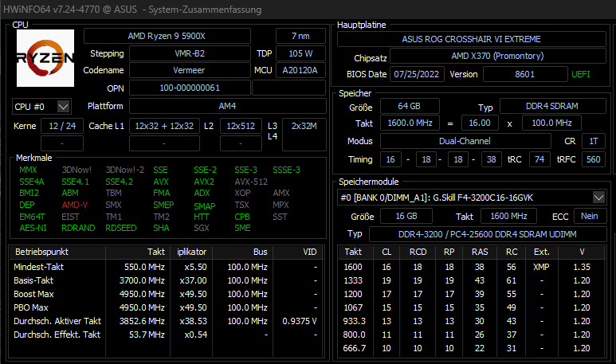The image size is (616, 364).
Task: Click the RDSEED feature flag
Action: point(121,228)
